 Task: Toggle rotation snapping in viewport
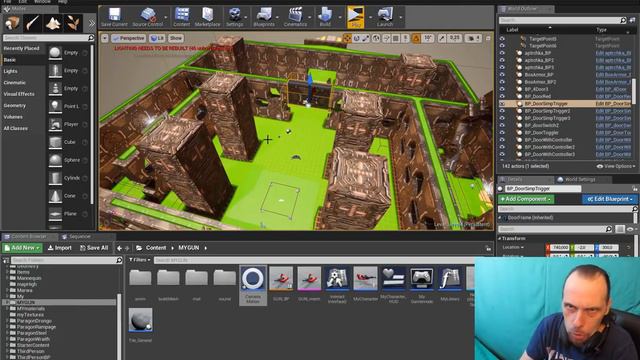(x=416, y=38)
